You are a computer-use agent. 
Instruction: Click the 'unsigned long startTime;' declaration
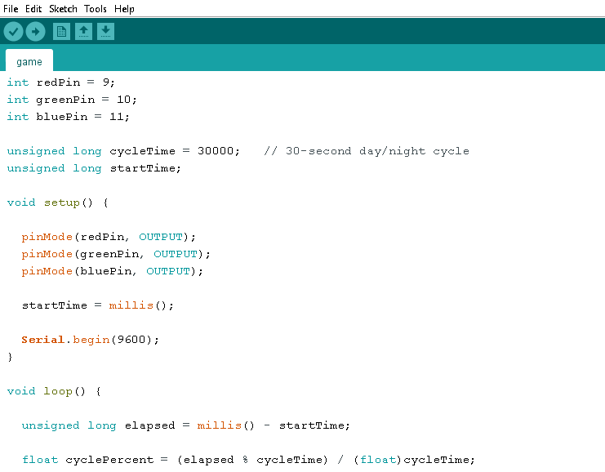[x=94, y=168]
